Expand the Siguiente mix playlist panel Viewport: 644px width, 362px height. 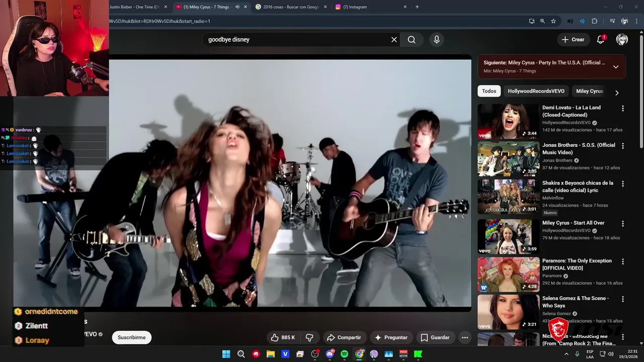click(616, 67)
